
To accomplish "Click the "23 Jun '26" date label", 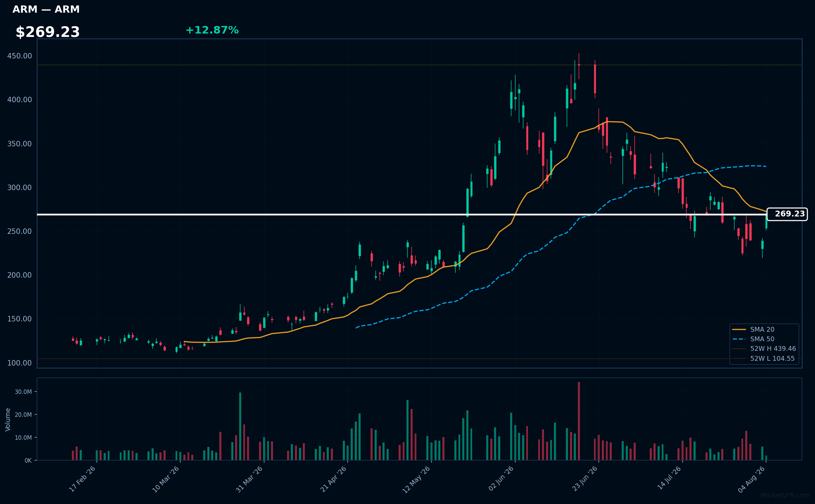I will 585,479.
